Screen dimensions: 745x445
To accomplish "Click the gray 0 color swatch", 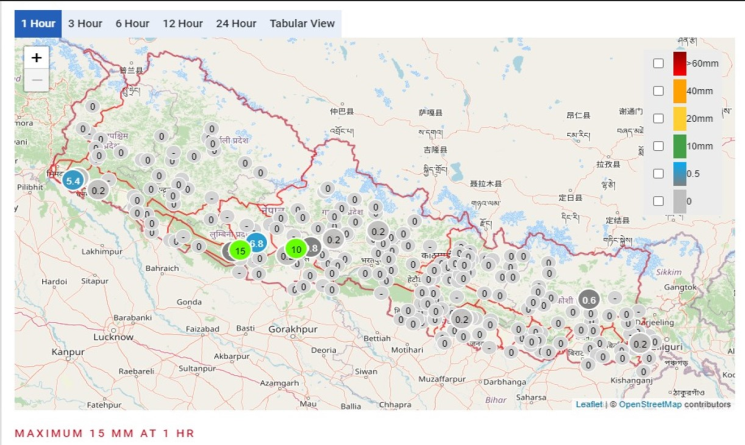I will tap(679, 201).
